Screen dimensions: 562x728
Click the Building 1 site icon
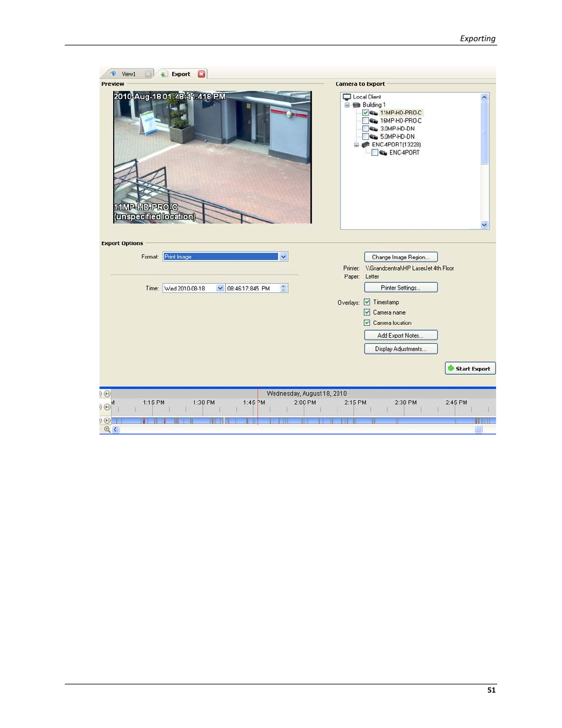tap(356, 105)
